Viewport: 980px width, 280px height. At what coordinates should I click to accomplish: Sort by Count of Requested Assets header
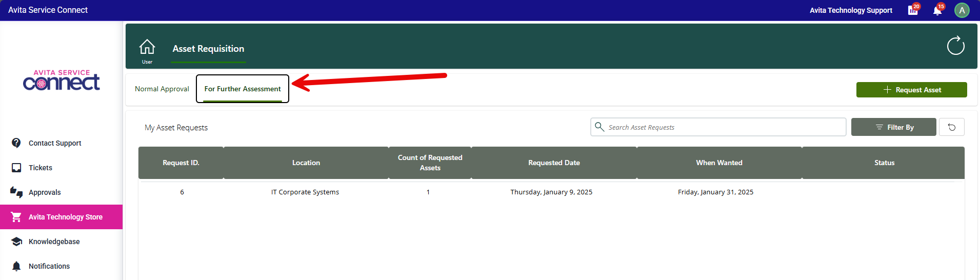click(430, 163)
